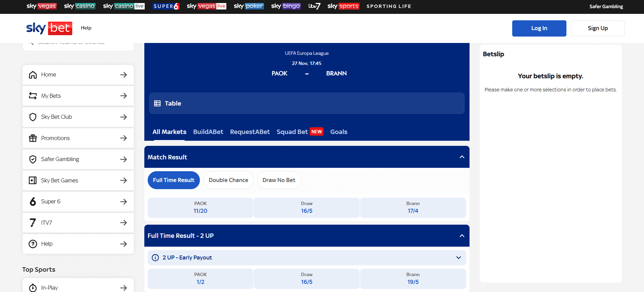The width and height of the screenshot is (644, 292).
Task: Select Brann at 19/5 in 2 UP market
Action: 413,279
